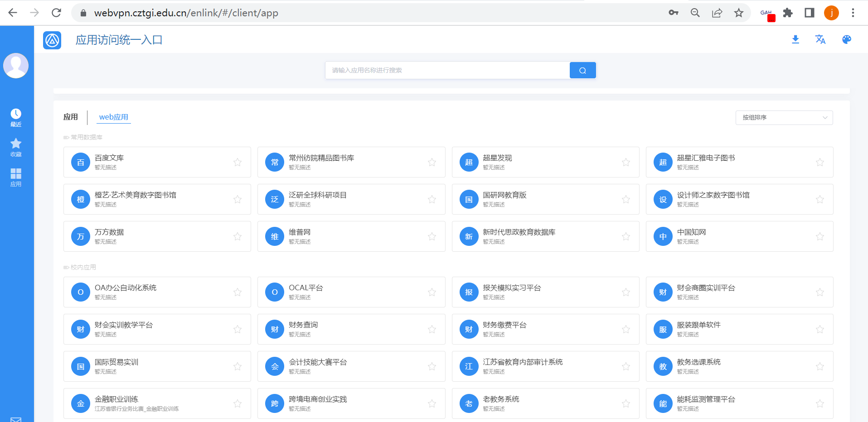Open the 金融职业训练 card
Screen dimensions: 868x422
157,403
